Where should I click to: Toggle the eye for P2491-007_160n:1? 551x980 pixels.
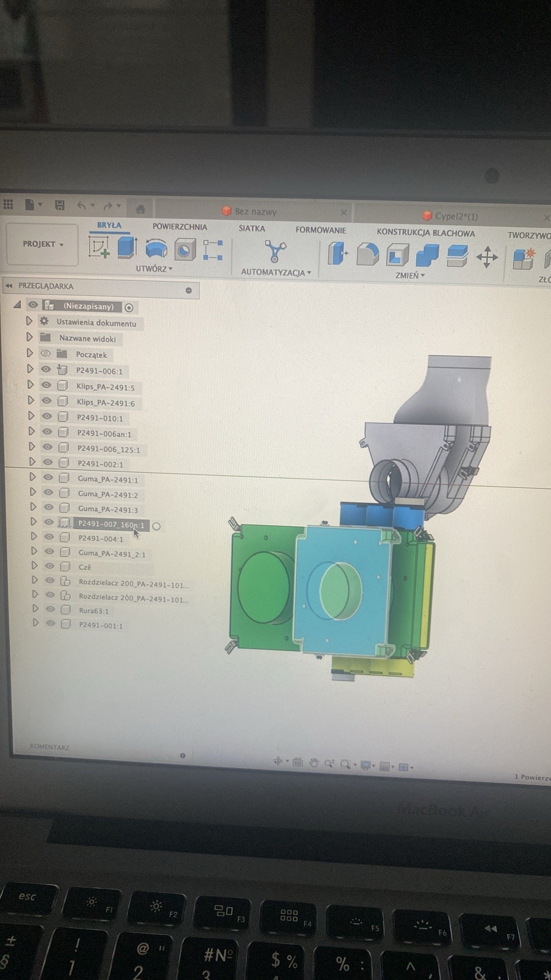point(49,522)
